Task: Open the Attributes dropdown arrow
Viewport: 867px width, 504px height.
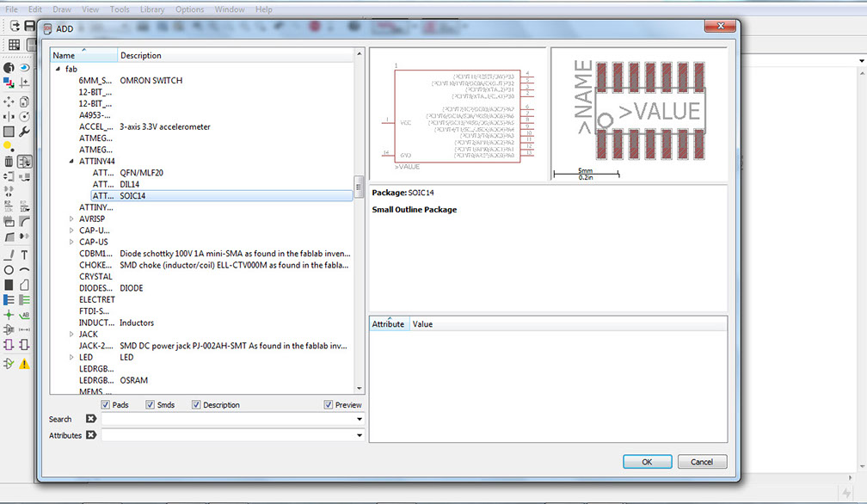Action: (360, 435)
